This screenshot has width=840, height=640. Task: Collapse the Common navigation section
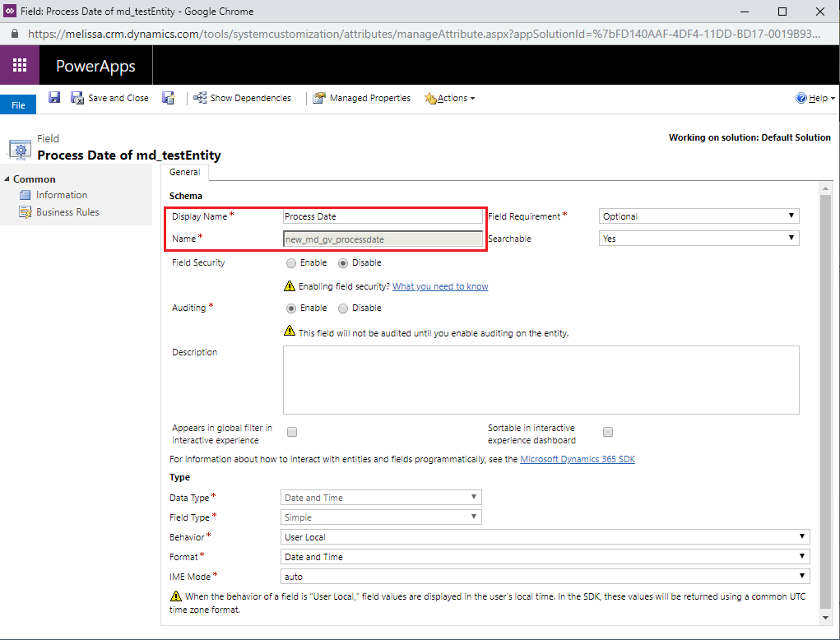coord(7,179)
